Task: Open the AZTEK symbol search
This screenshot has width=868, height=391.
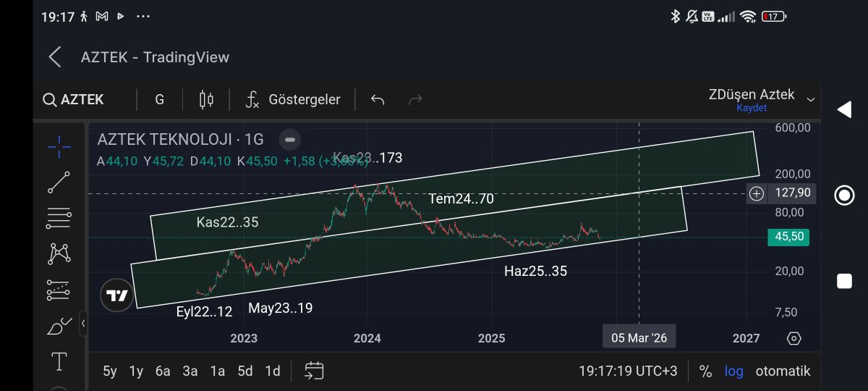Action: (74, 100)
